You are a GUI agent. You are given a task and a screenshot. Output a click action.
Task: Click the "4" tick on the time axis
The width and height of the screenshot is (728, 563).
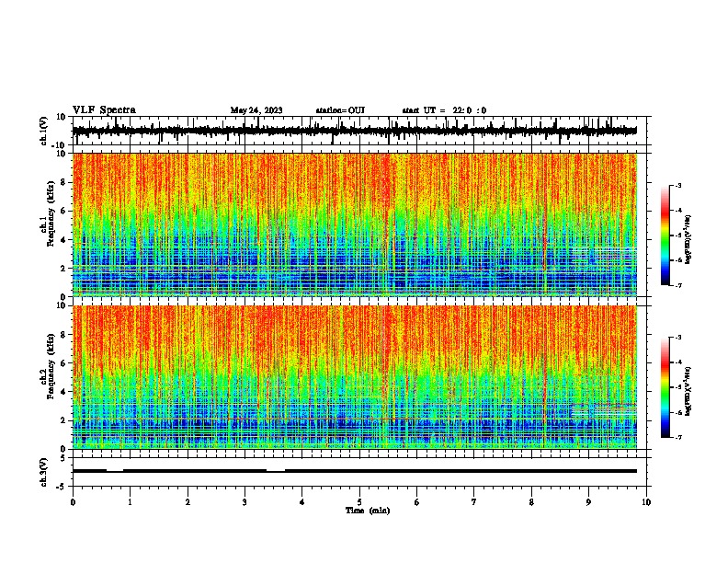pos(302,502)
